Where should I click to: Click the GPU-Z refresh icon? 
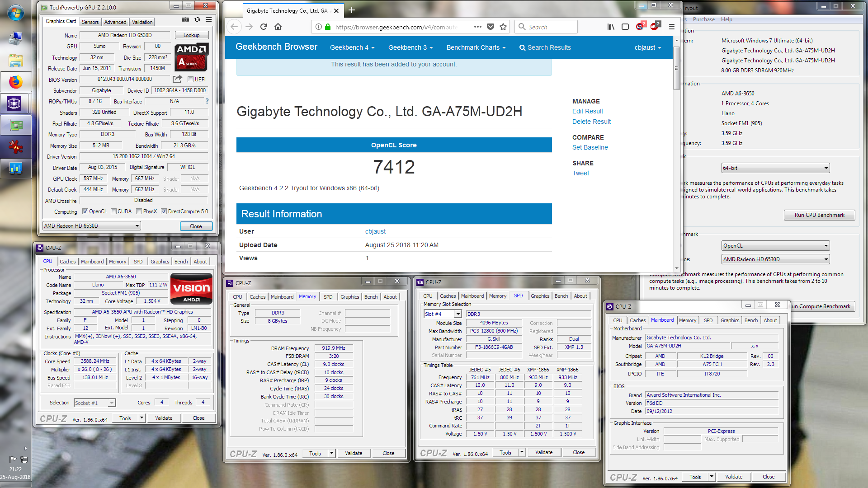click(x=197, y=20)
